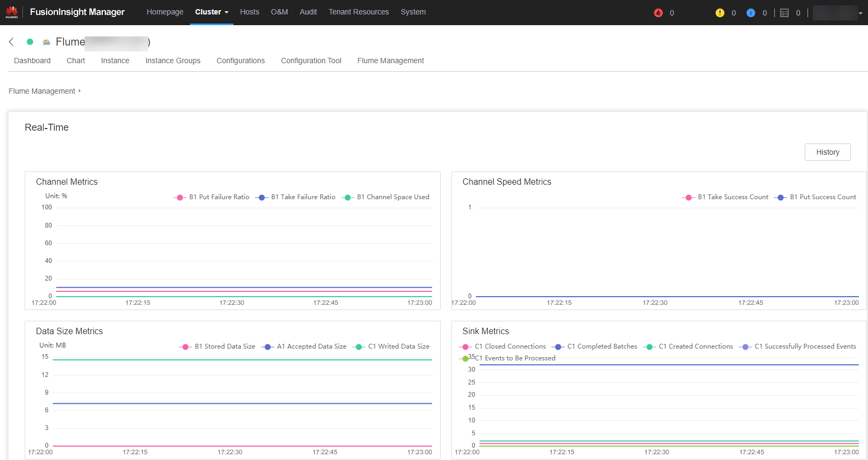
Task: Open the Instance Groups tab
Action: (x=172, y=61)
